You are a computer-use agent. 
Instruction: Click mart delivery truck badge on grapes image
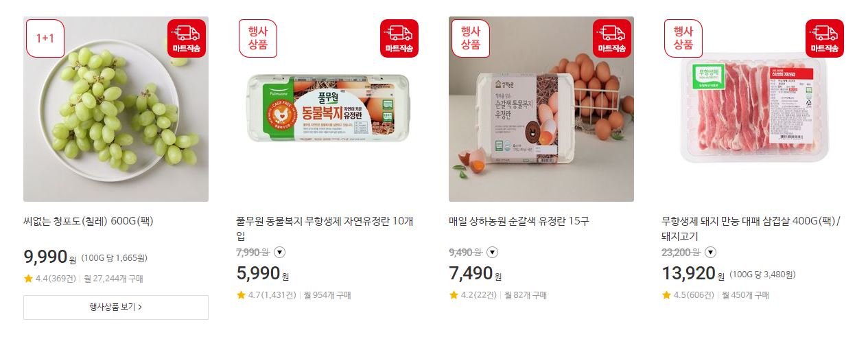(x=187, y=38)
